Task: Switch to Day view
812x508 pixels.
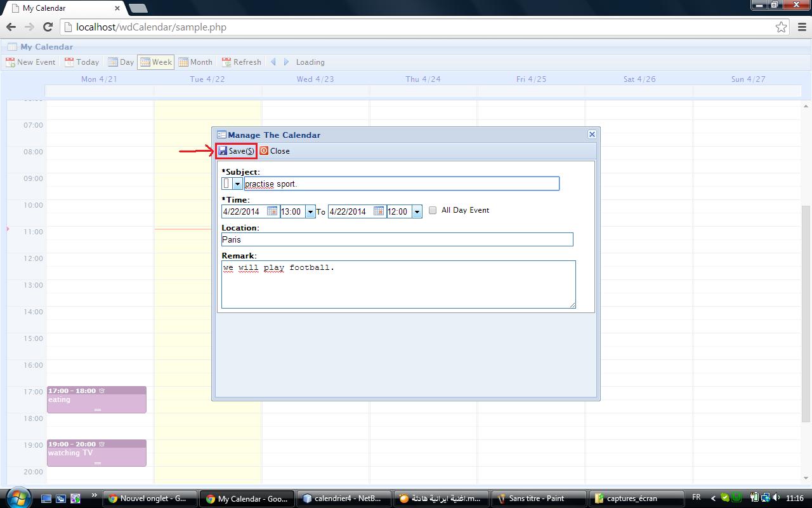Action: tap(121, 62)
